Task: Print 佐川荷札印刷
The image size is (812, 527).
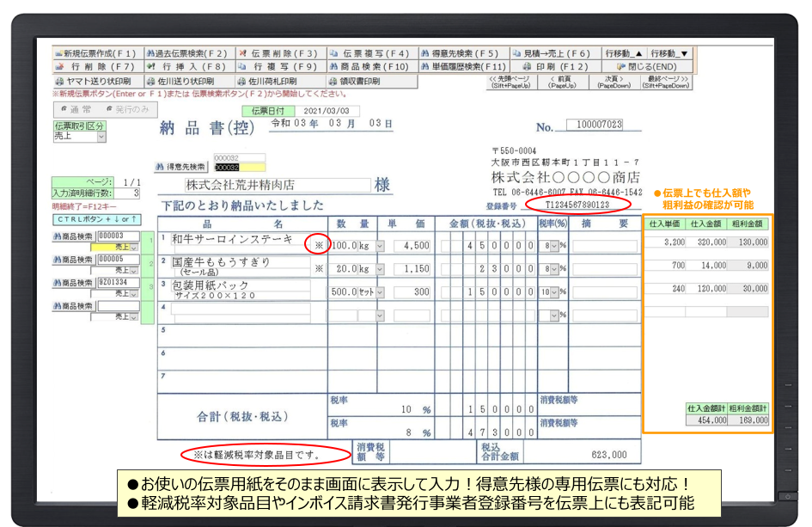Action: [281, 82]
